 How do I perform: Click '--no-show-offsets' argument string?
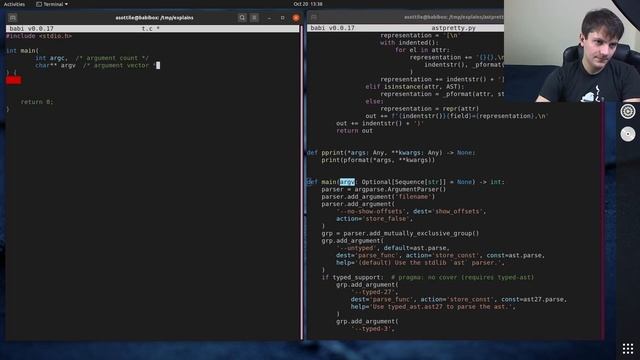pos(371,211)
